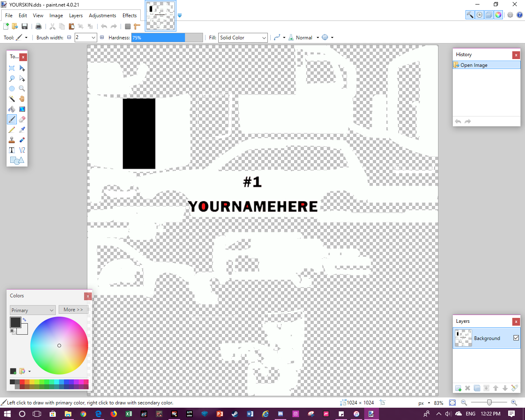Click the zoom slider in the status bar
The image size is (525, 420).
tap(489, 403)
